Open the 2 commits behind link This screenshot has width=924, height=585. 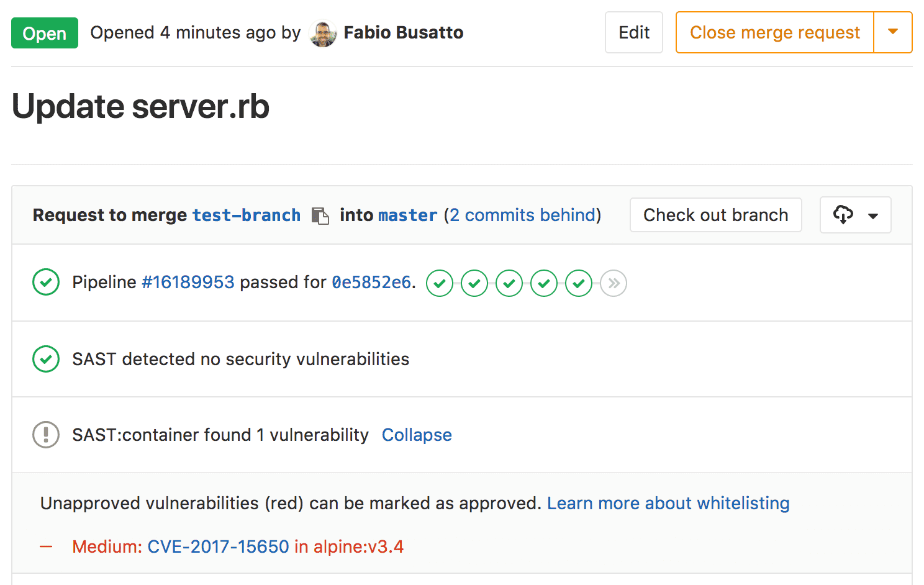(523, 215)
